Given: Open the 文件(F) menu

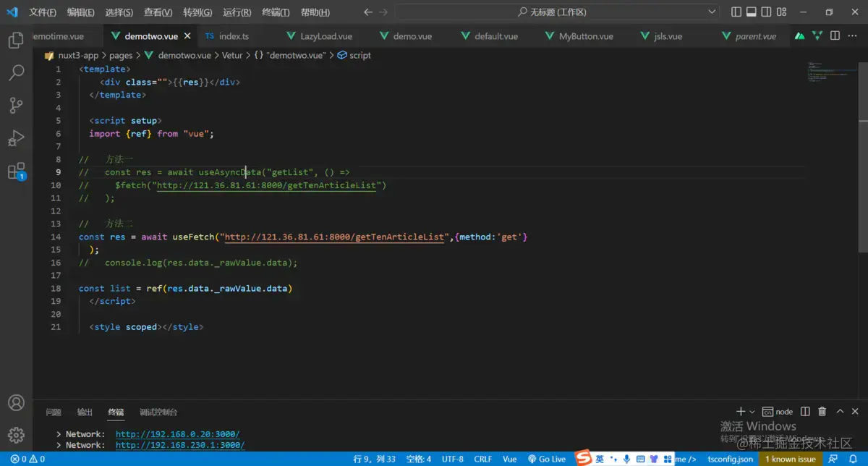Looking at the screenshot, I should (43, 12).
